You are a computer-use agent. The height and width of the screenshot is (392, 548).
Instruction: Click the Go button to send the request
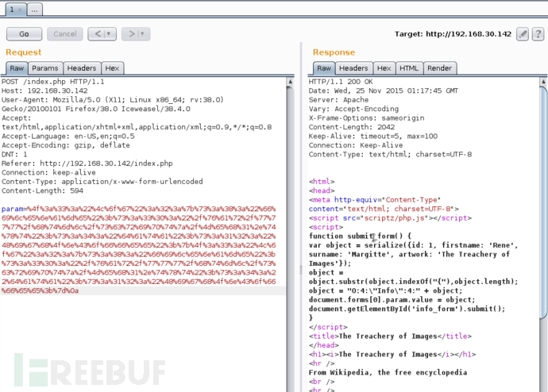click(24, 34)
